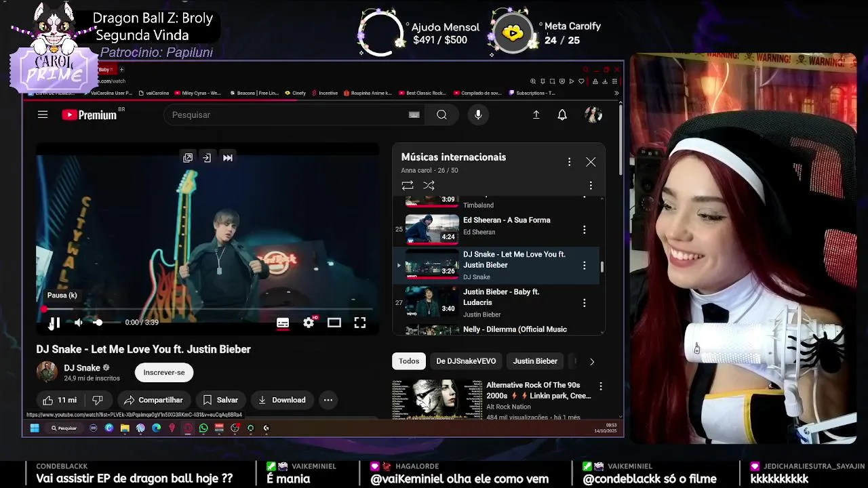Open options below playlist header, next to shuffle
The height and width of the screenshot is (488, 868).
pyautogui.click(x=591, y=185)
